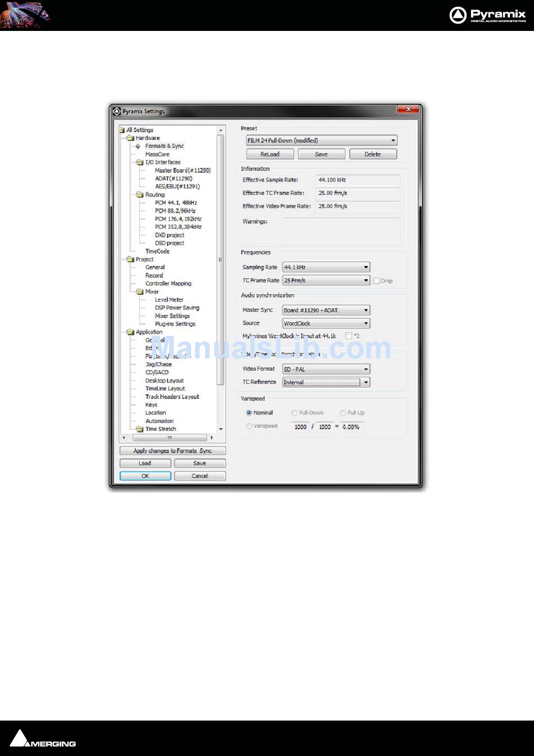534x756 pixels.
Task: Select TimeCode in settings tree
Action: 157,251
